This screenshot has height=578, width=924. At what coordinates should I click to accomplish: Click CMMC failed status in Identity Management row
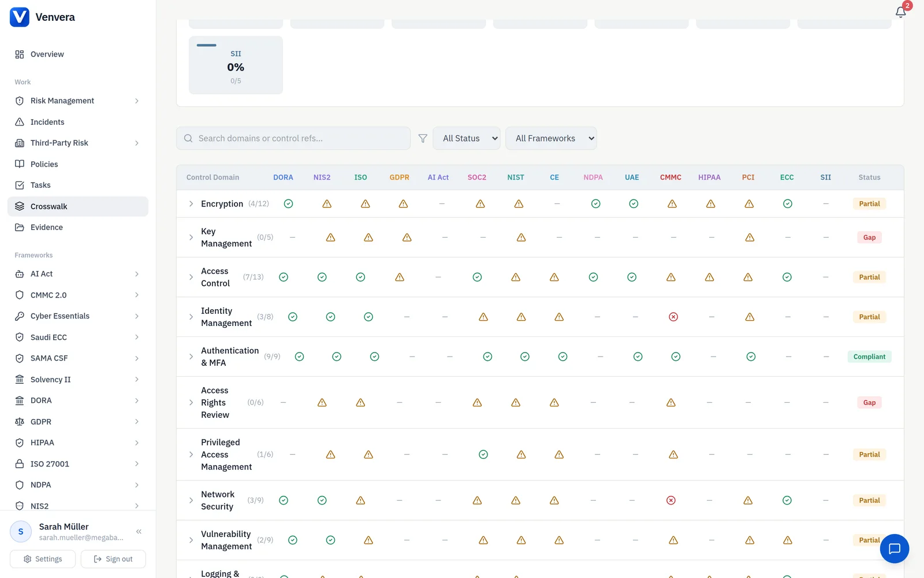[673, 317]
